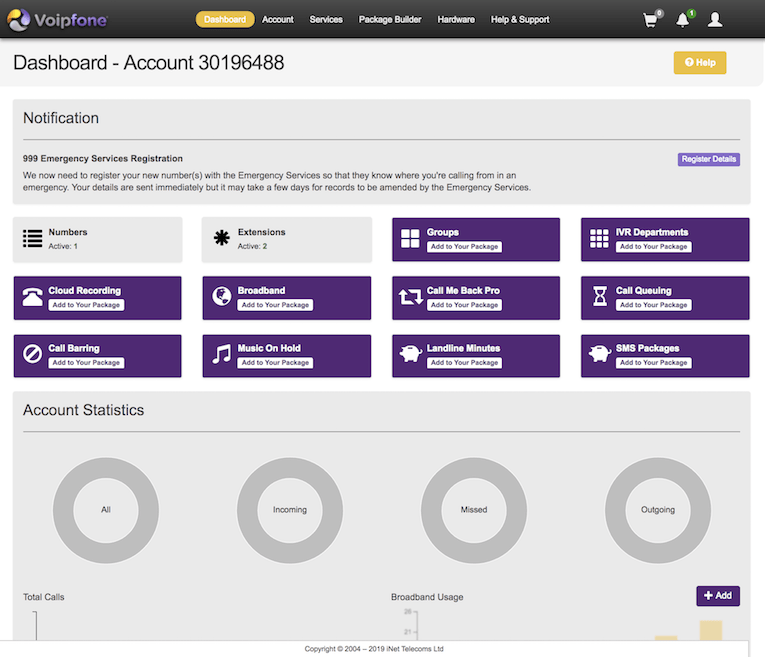Click the 999 Emergency Services Registration heading
Viewport: 765px width, 657px height.
(x=103, y=159)
